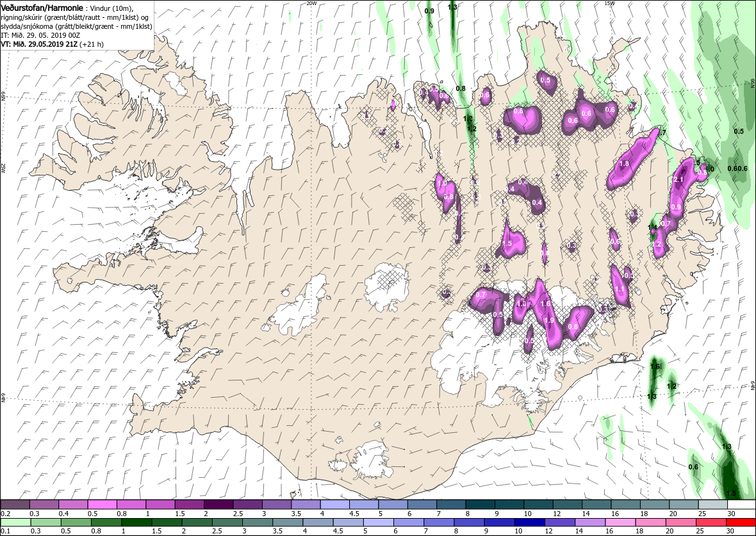Pick upper legend swatch between 1 and 1.5
The width and height of the screenshot is (756, 536).
point(161,505)
